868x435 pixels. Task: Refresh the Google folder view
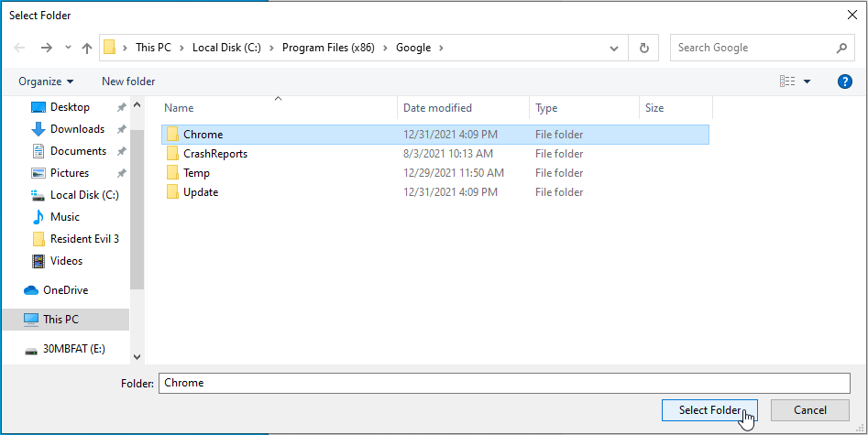point(643,49)
